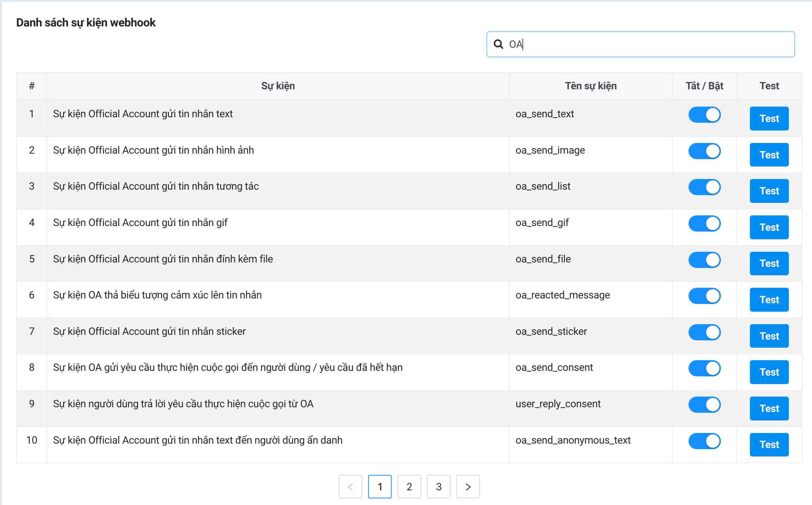Focus the OA search input field
This screenshot has height=505, width=812.
(x=647, y=44)
